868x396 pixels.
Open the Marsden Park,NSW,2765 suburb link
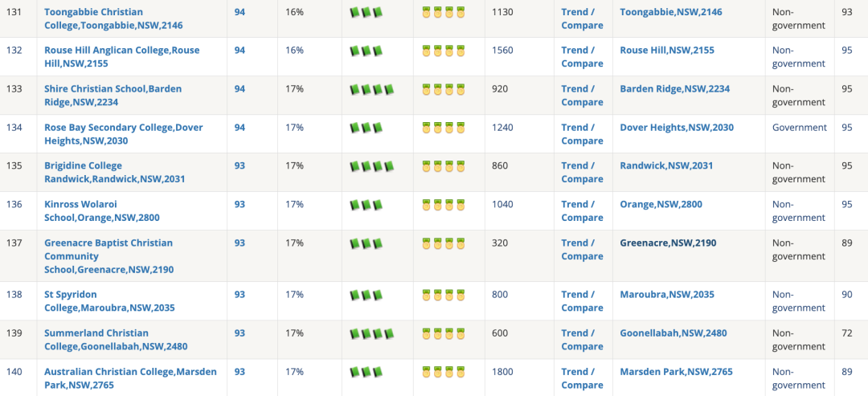tap(676, 372)
